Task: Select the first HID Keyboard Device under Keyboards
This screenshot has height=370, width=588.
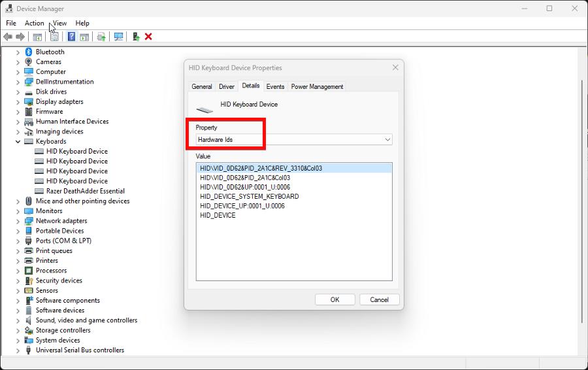Action: 77,151
